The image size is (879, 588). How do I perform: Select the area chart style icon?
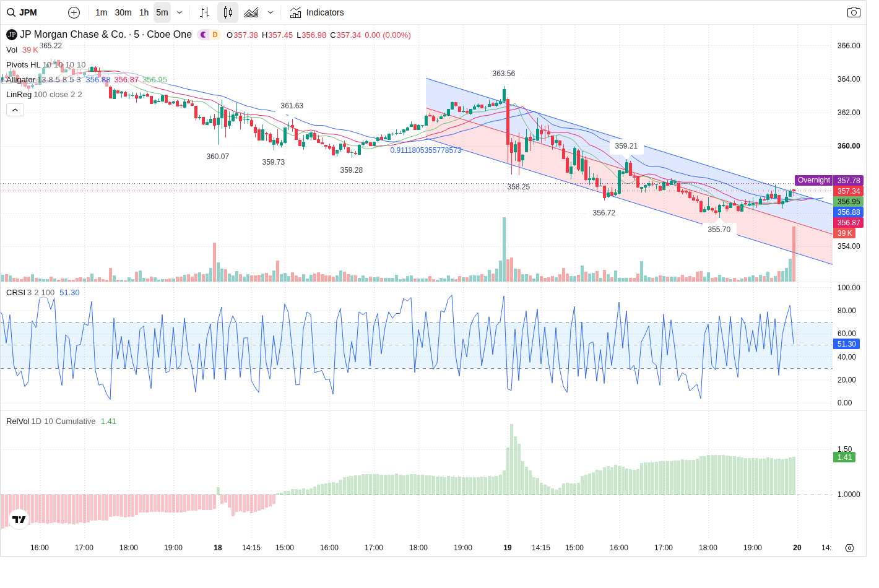[x=251, y=12]
